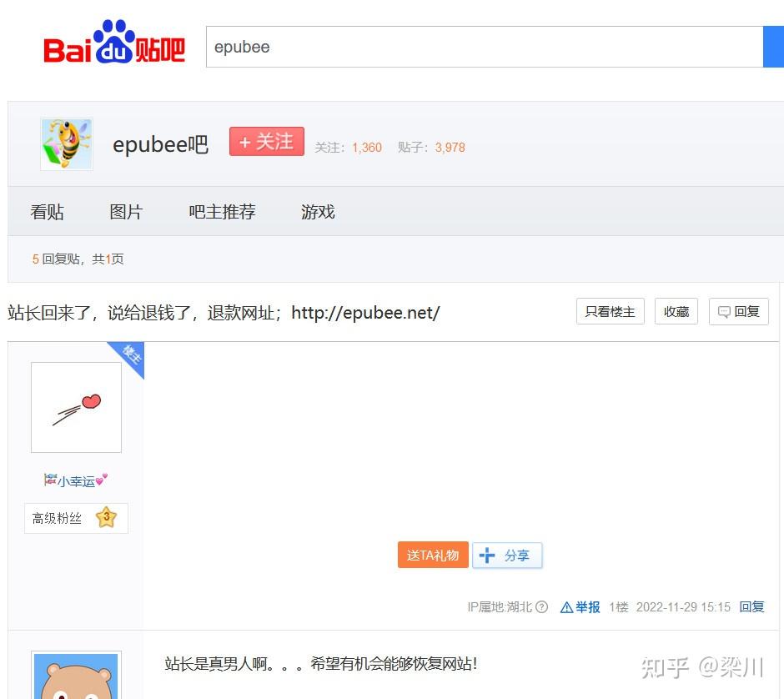Open the 游戏 tab
Viewport: 784px width, 699px height.
coord(318,212)
